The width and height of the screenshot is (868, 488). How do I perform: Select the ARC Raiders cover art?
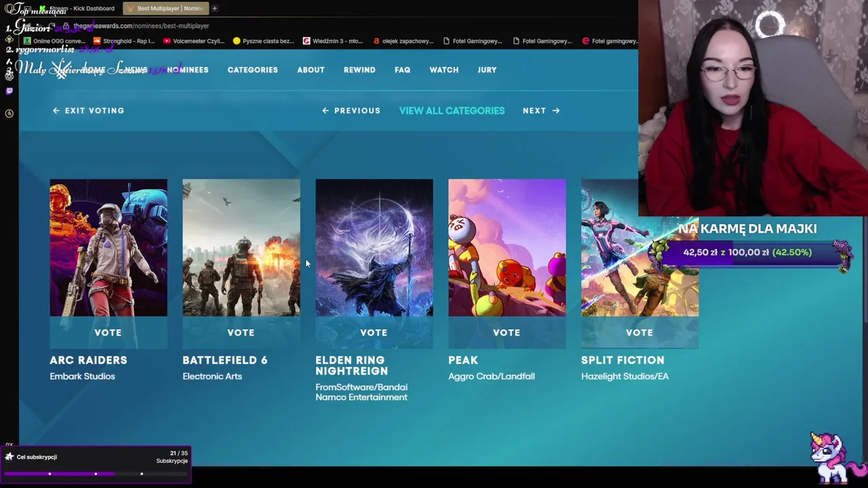(108, 247)
